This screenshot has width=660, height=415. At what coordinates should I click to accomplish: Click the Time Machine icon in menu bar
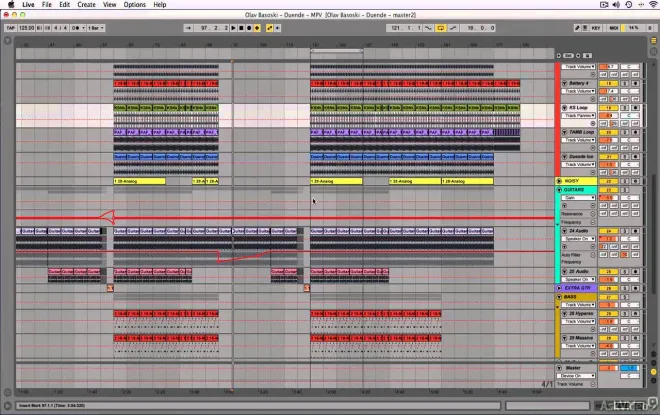pyautogui.click(x=628, y=5)
